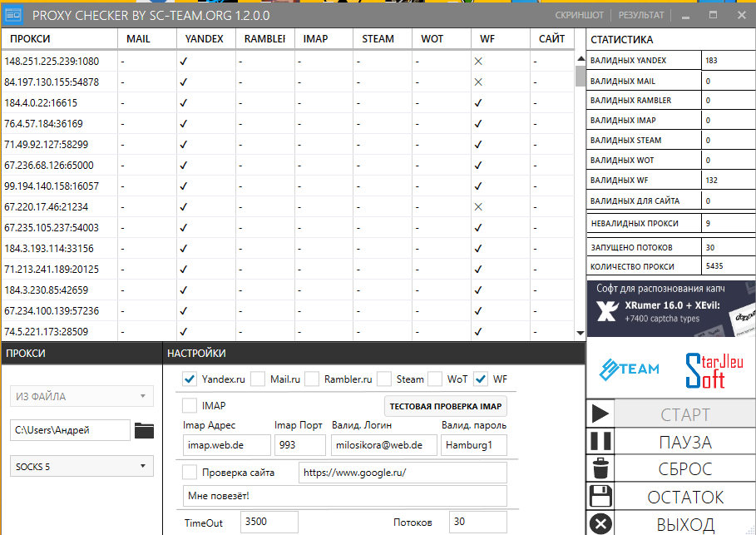Click the play icon beside СТАРТ
Viewport: 756px width, 535px height.
click(x=600, y=414)
